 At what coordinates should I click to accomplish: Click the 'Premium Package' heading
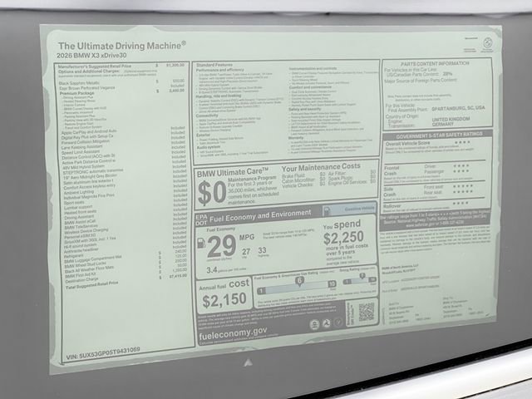(x=77, y=93)
